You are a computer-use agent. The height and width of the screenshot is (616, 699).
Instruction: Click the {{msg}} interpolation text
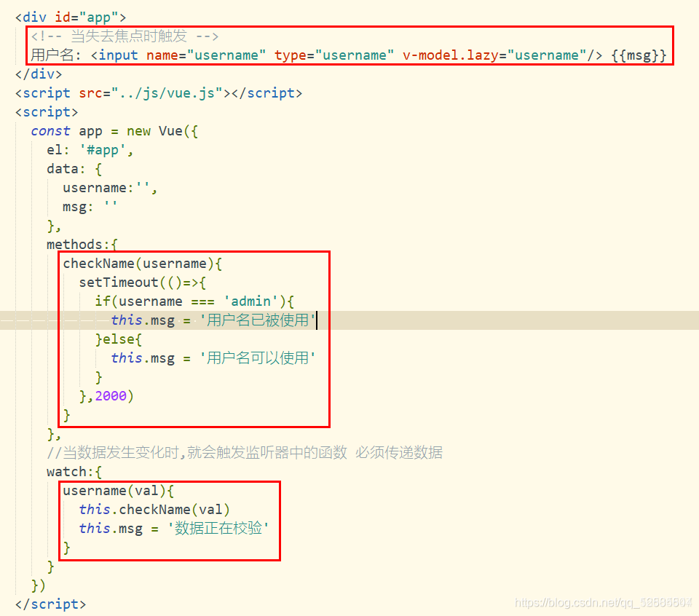639,55
